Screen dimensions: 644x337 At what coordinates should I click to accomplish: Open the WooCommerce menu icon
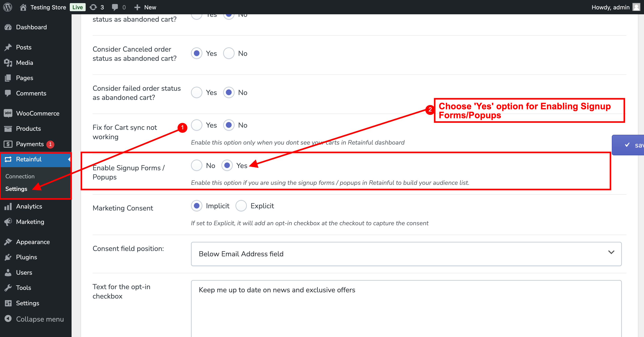8,113
